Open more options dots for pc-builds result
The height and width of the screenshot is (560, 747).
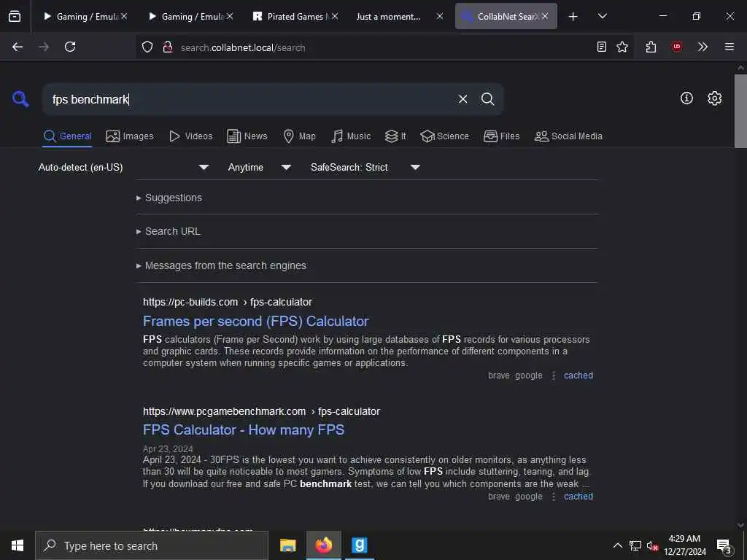pyautogui.click(x=553, y=376)
